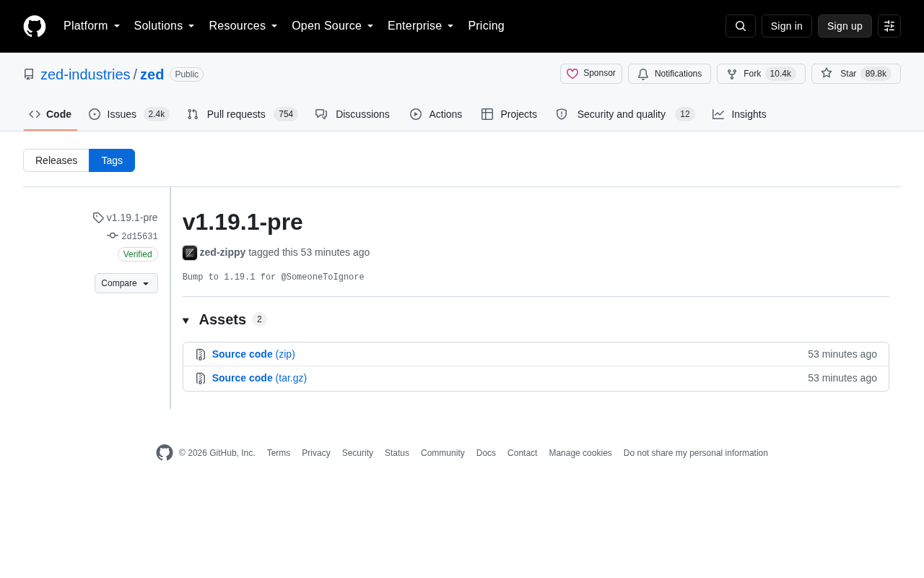The image size is (924, 578).
Task: Open the Contact footer link
Action: (x=522, y=453)
